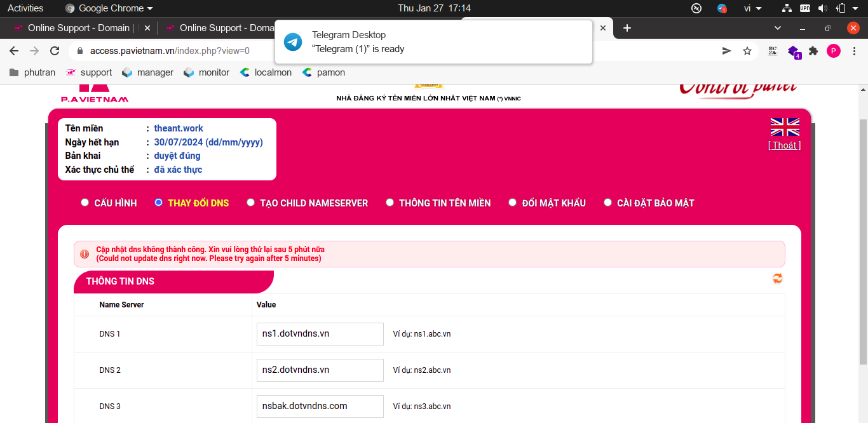Close the first Online Support tab

pyautogui.click(x=147, y=28)
